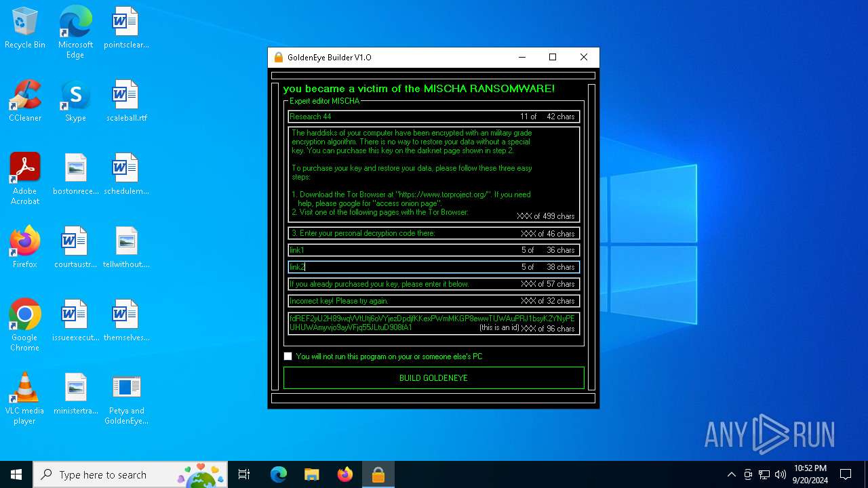Open the notification center icon
The image size is (868, 488).
point(846,474)
